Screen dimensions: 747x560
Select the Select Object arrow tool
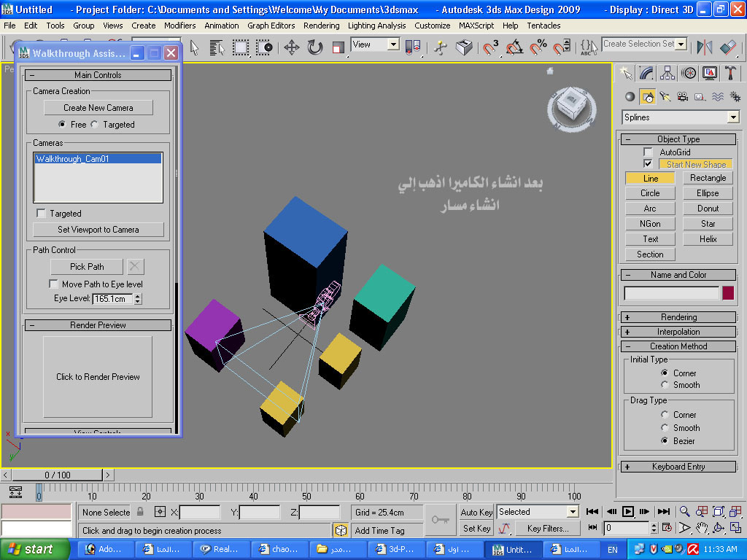194,47
